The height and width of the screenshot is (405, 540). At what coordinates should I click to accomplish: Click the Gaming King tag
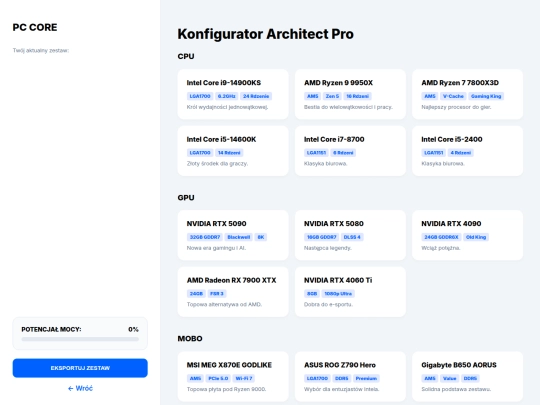pos(486,96)
